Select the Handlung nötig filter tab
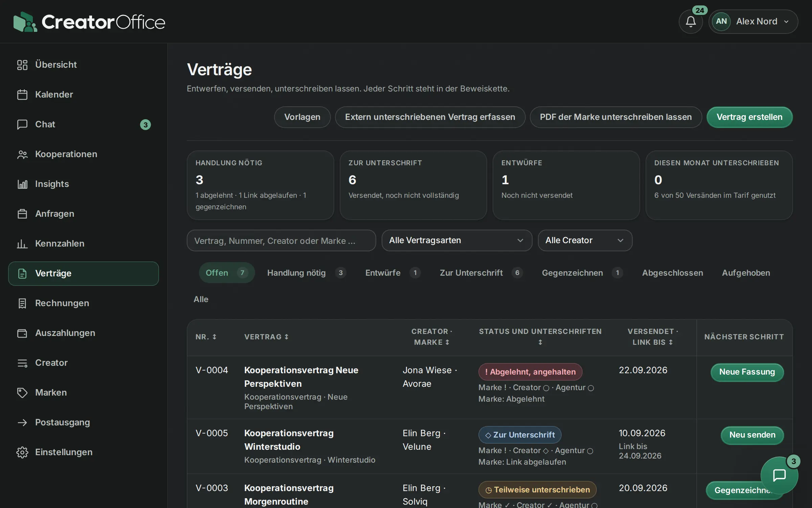 pos(307,273)
